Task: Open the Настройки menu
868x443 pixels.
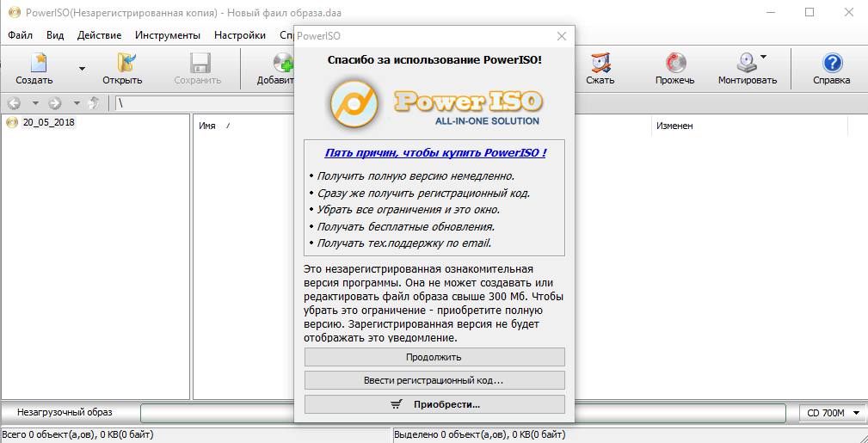Action: point(240,35)
